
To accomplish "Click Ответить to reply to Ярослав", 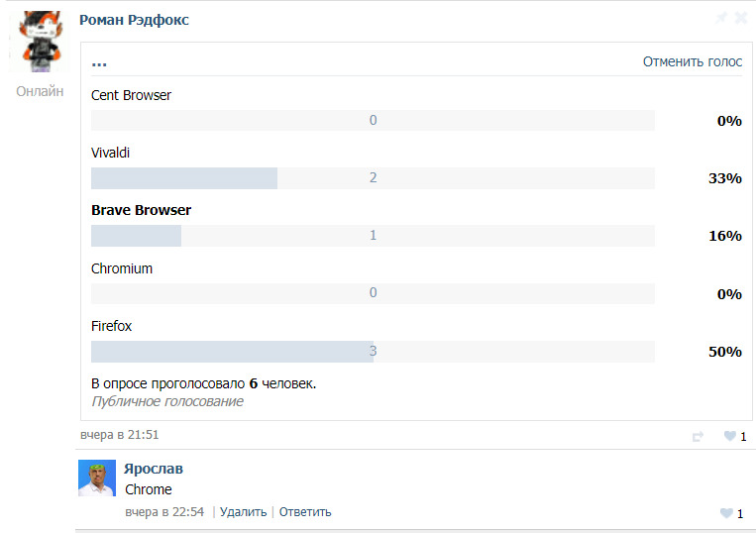I will pyautogui.click(x=305, y=512).
